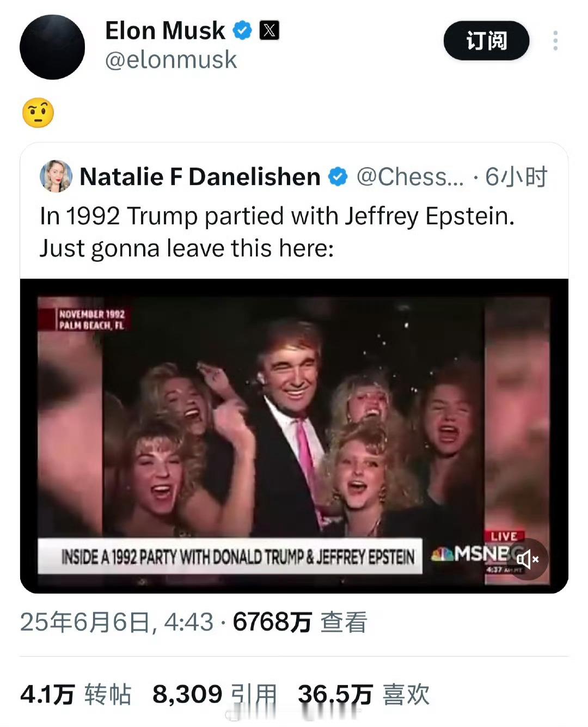Open Elon Musk's black profile avatar

point(52,47)
